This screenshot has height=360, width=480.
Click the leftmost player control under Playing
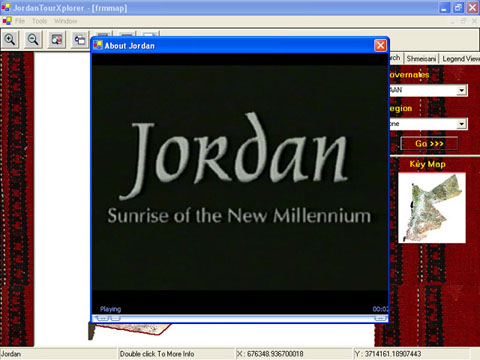click(102, 318)
